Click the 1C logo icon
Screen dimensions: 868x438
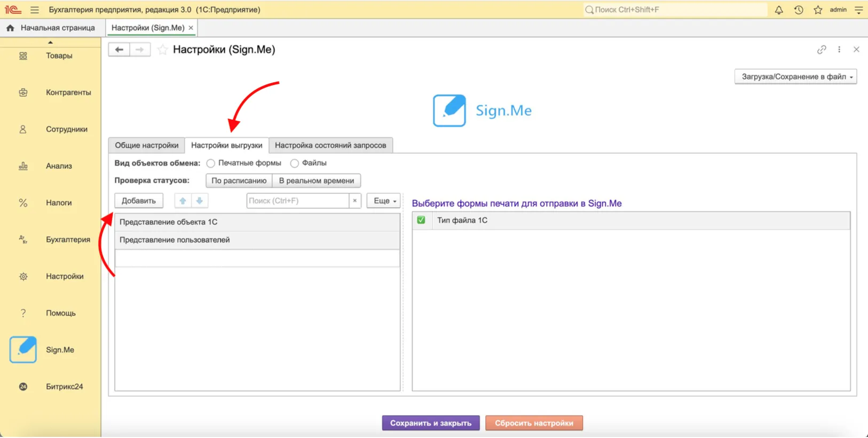pyautogui.click(x=13, y=10)
